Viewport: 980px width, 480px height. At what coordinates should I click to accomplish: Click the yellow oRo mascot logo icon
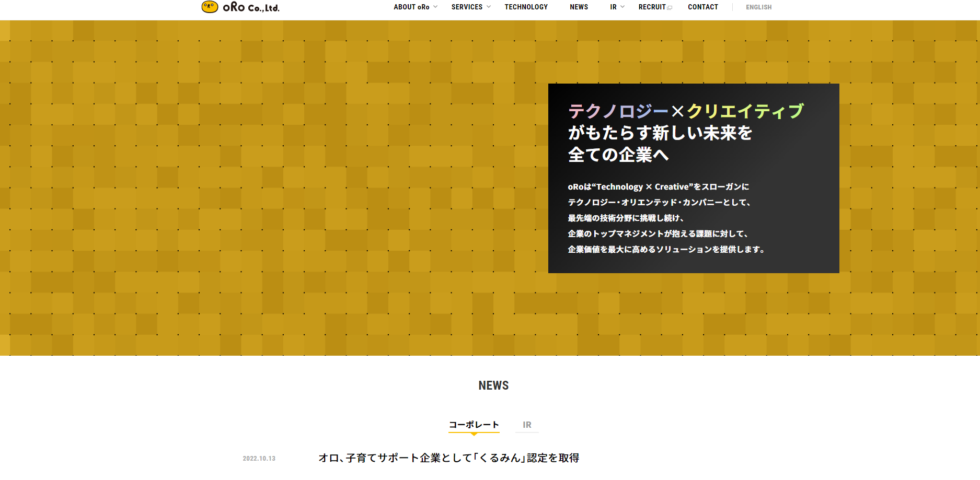[210, 7]
